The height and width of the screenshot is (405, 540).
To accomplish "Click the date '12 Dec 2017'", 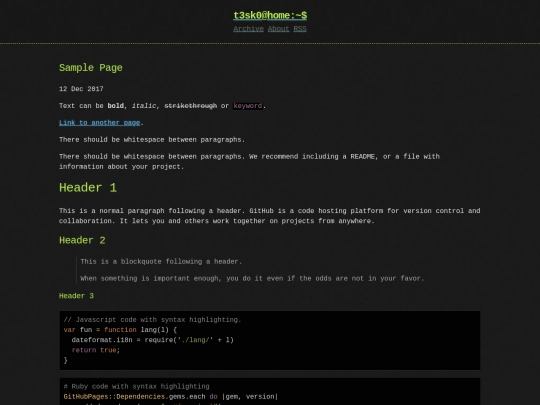I will coord(81,89).
